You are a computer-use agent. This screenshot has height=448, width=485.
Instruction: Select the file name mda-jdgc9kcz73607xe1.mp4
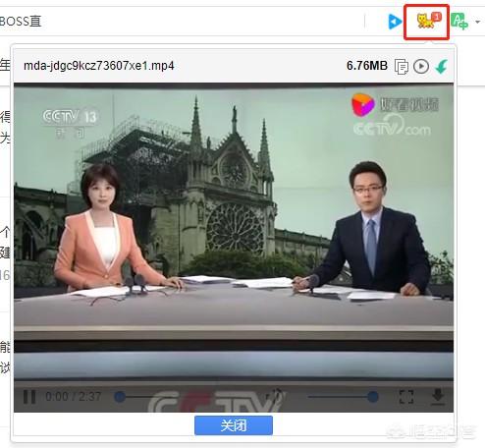click(99, 66)
